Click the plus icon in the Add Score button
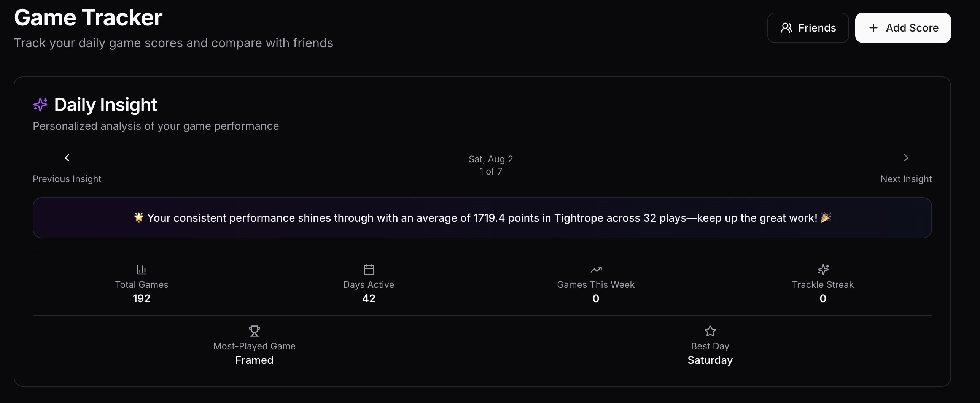The height and width of the screenshot is (403, 980). click(x=873, y=27)
